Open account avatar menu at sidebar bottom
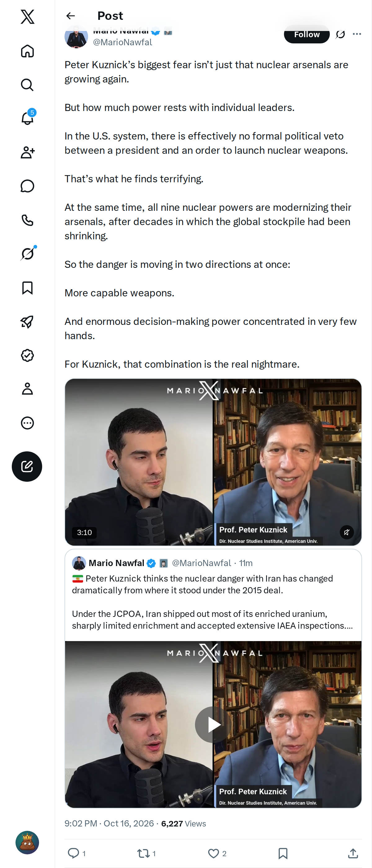This screenshot has height=868, width=372. 27,842
